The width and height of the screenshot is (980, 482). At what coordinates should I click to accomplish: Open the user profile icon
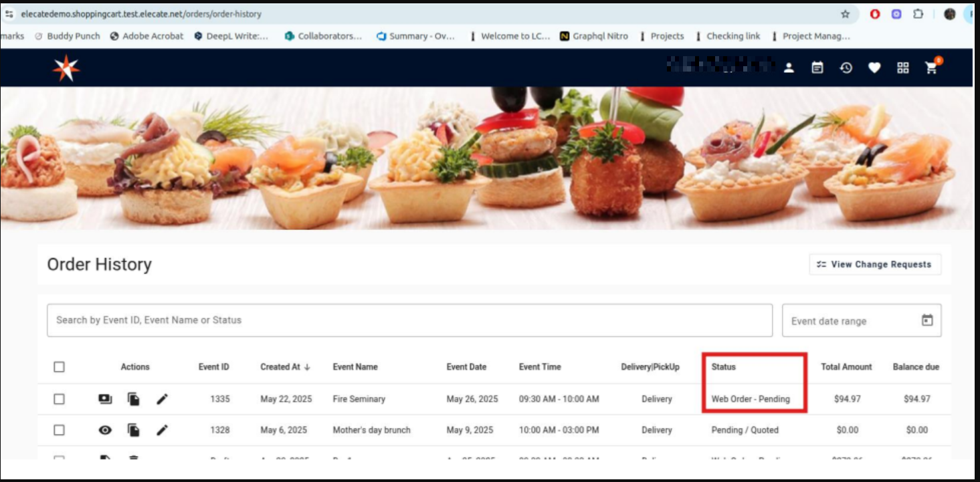click(789, 68)
